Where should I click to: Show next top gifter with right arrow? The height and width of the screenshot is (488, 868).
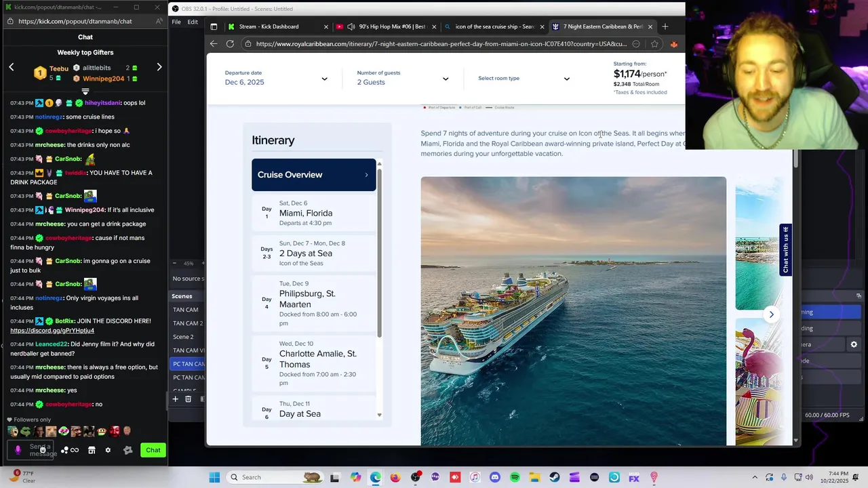click(x=159, y=67)
